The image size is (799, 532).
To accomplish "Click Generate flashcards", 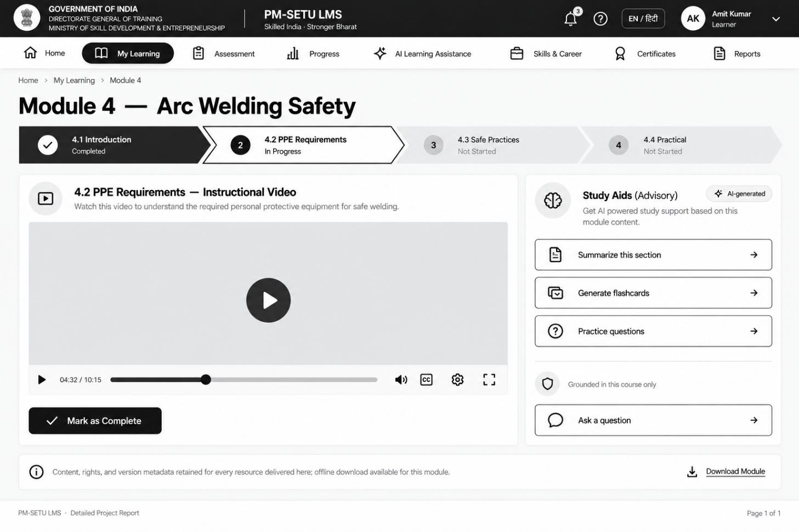I will click(x=653, y=293).
